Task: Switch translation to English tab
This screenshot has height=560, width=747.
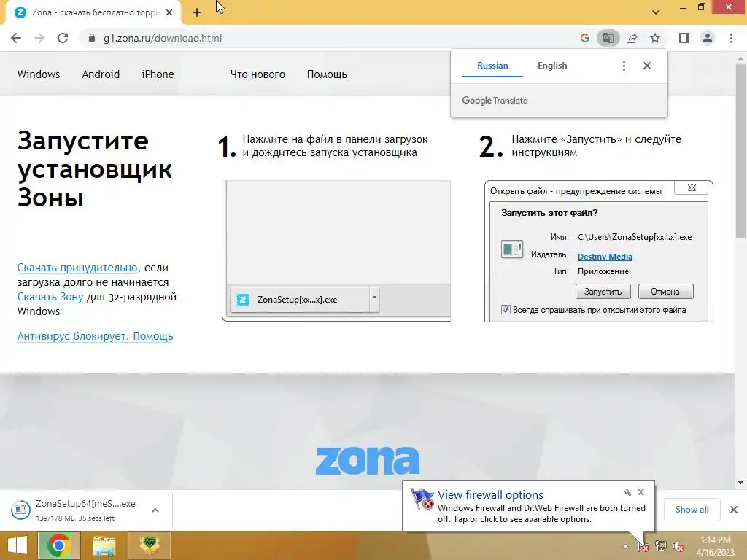Action: pyautogui.click(x=552, y=66)
